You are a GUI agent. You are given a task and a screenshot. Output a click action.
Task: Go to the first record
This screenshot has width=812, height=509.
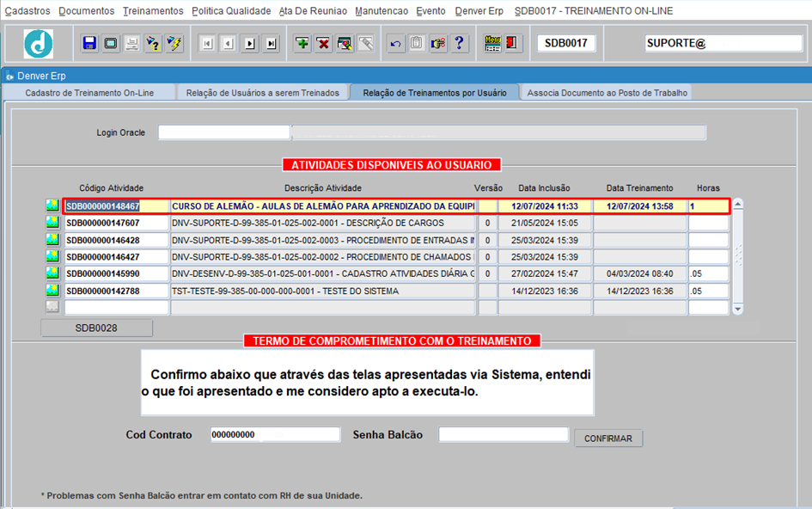click(x=207, y=44)
